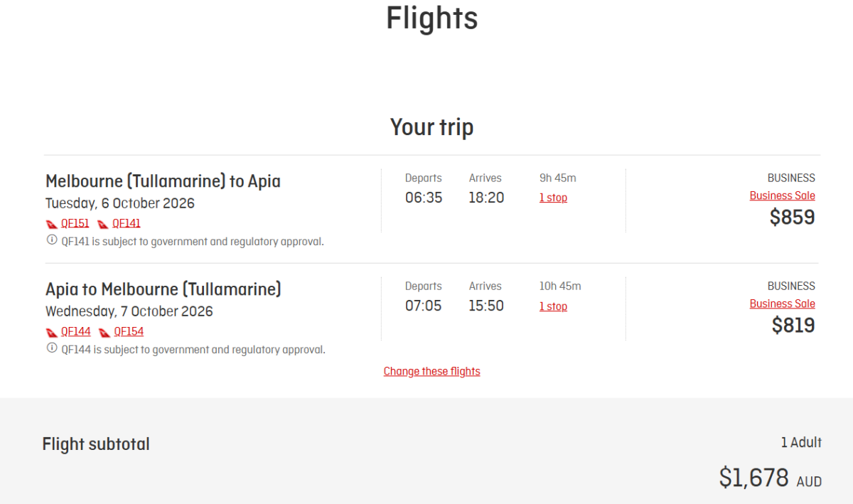
Task: Select the $859 outbound fare price
Action: [x=793, y=217]
